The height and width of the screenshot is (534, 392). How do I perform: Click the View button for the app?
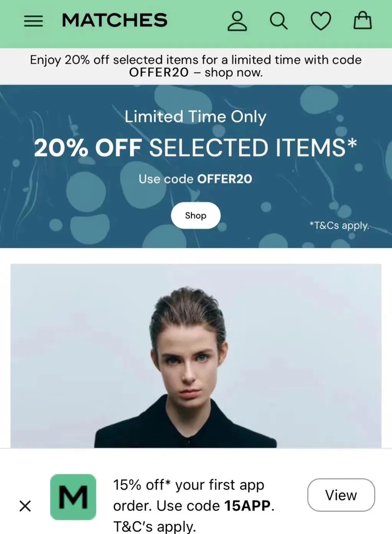point(341,495)
